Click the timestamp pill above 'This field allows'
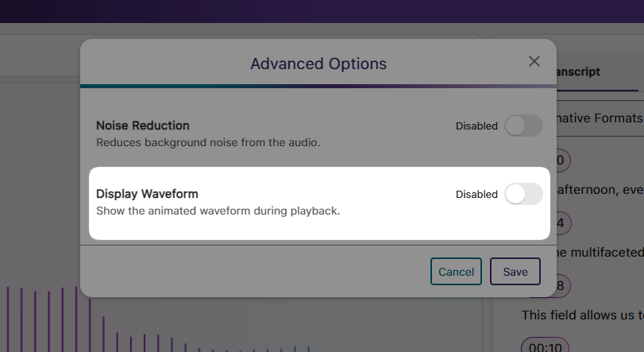The image size is (644, 352). coord(556,285)
